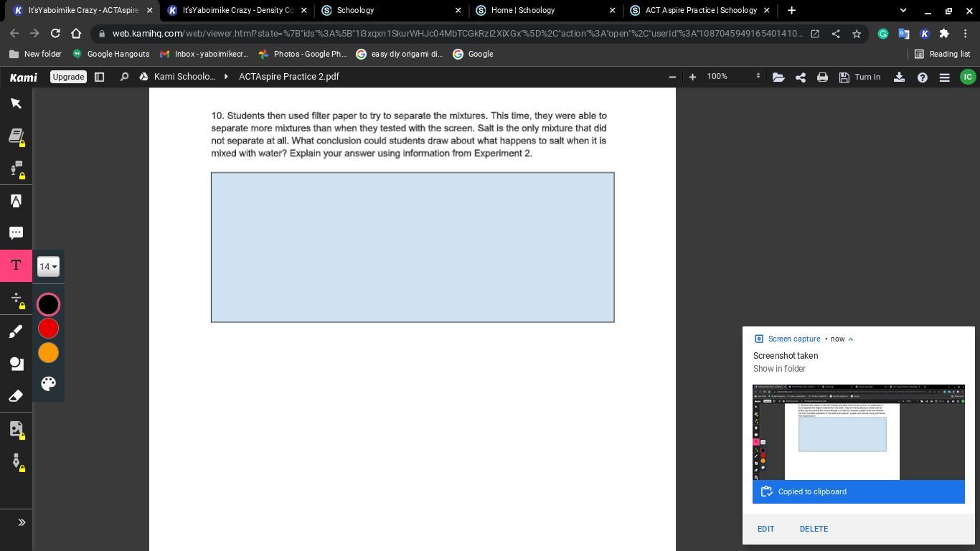Open the font size 14 dropdown
The image size is (980, 551).
(x=48, y=267)
